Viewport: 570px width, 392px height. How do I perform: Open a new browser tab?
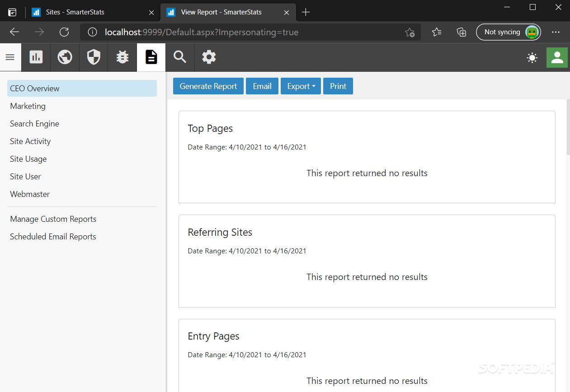point(306,12)
